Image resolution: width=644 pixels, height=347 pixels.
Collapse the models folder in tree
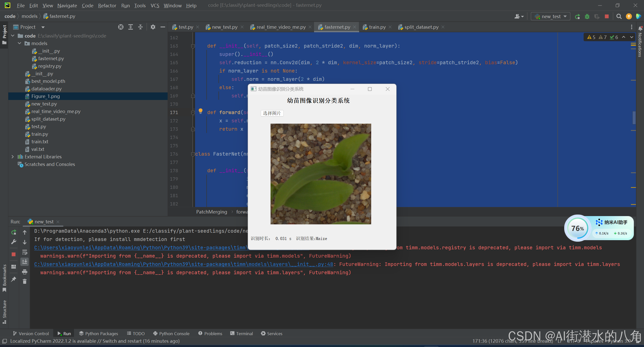[19, 43]
